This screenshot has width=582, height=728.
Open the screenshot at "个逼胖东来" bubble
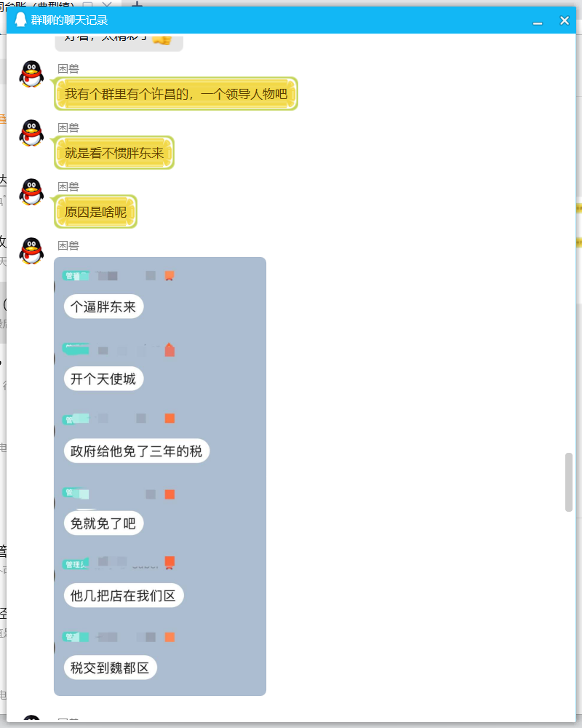pyautogui.click(x=103, y=306)
